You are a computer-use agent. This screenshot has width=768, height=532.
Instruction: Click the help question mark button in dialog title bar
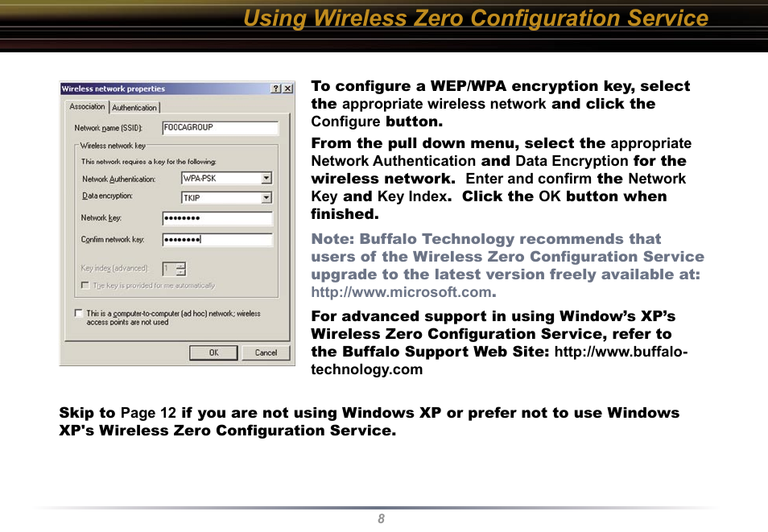(276, 89)
